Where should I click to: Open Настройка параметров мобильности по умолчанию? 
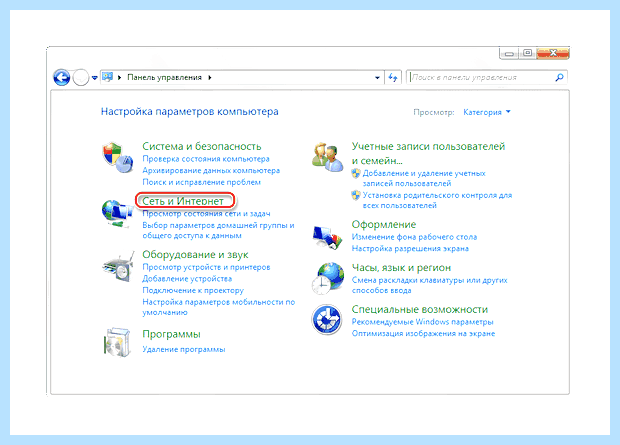click(219, 307)
